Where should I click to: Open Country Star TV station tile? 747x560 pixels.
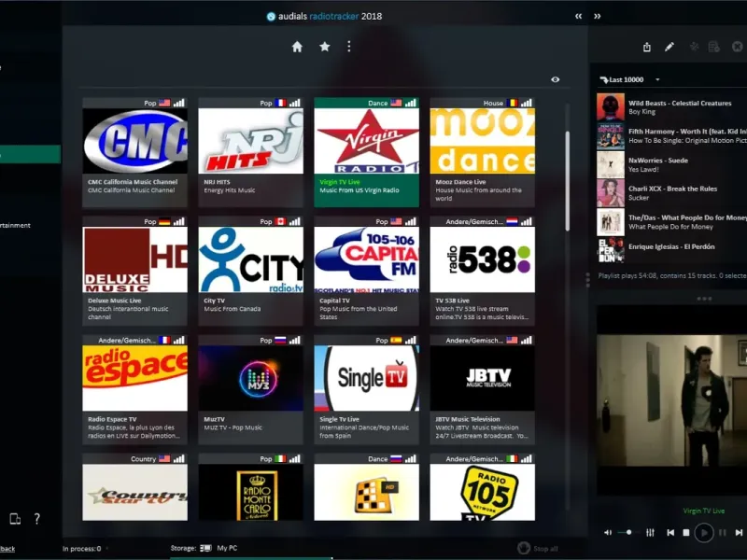134,487
